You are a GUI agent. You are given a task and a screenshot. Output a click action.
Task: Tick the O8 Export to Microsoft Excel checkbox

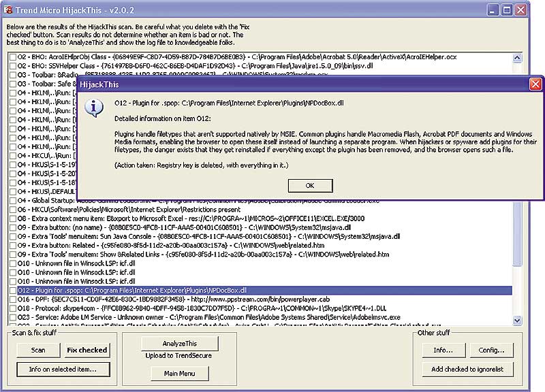coord(13,218)
